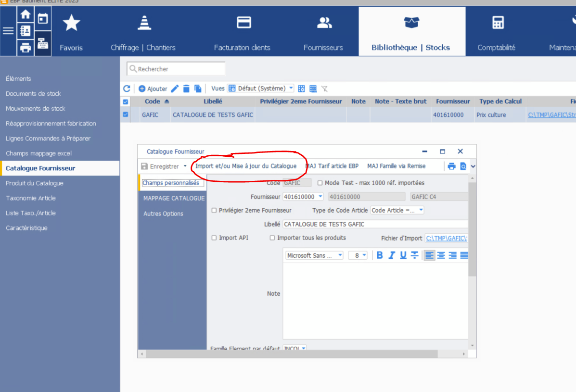This screenshot has width=576, height=392.
Task: Click the print icon in Catalogue Fournisseur dialog
Action: [451, 166]
